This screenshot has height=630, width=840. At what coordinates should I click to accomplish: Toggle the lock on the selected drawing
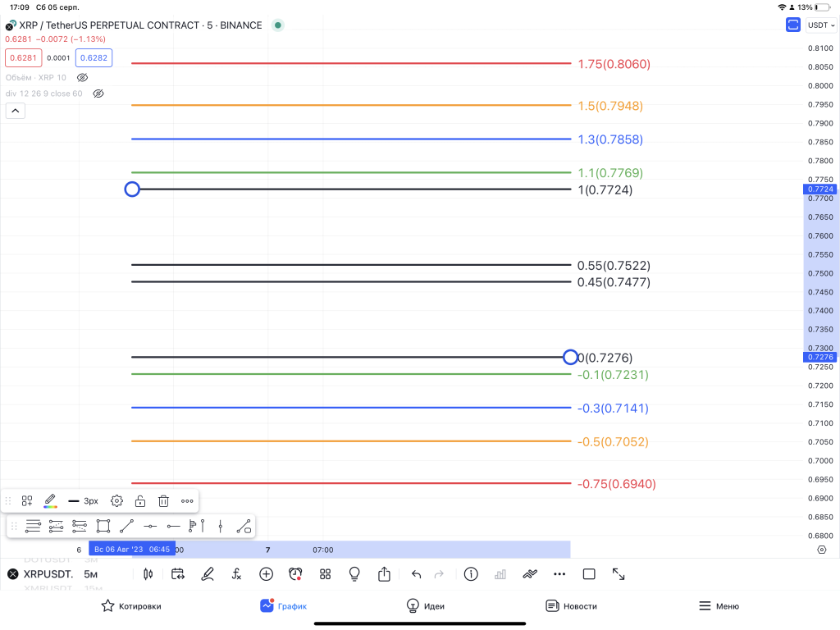click(140, 501)
